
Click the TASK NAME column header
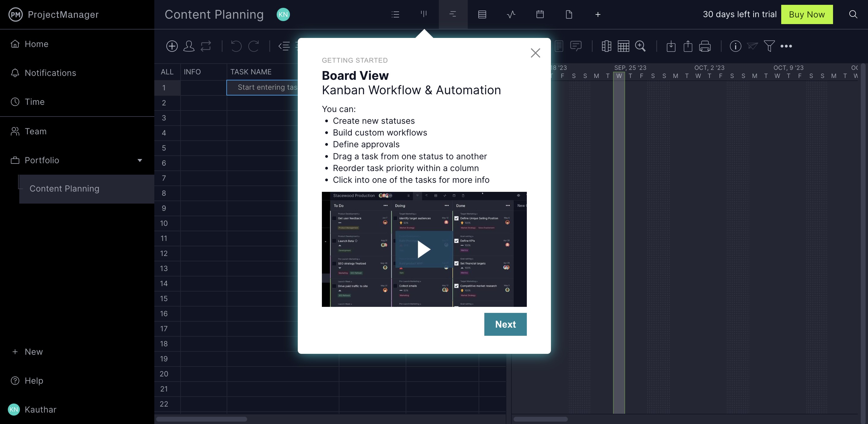(251, 72)
